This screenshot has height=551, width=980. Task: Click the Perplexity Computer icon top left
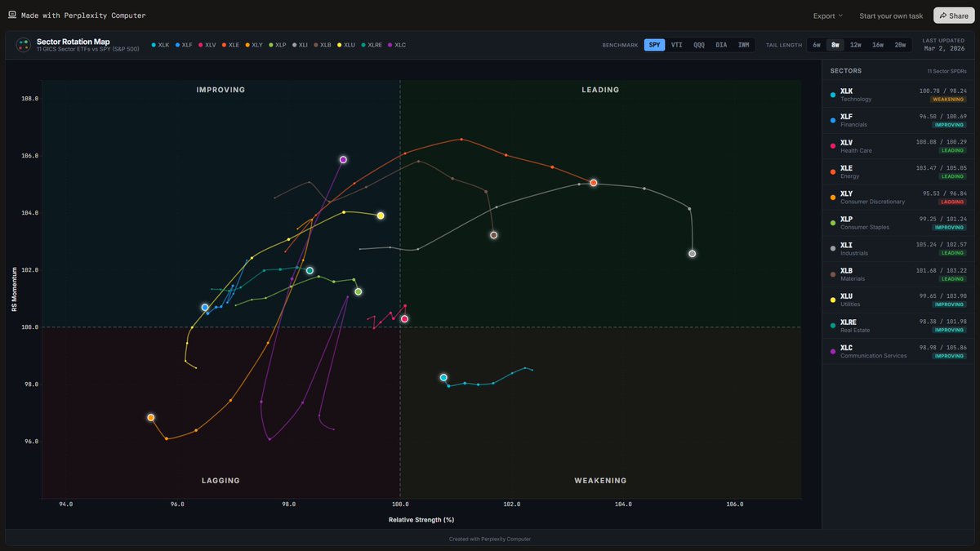pos(11,15)
